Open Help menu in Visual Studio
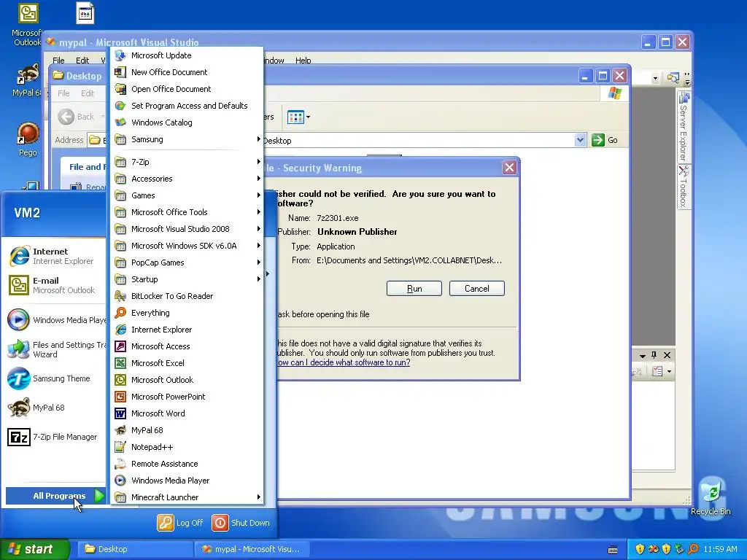The height and width of the screenshot is (560, 747). coord(303,61)
